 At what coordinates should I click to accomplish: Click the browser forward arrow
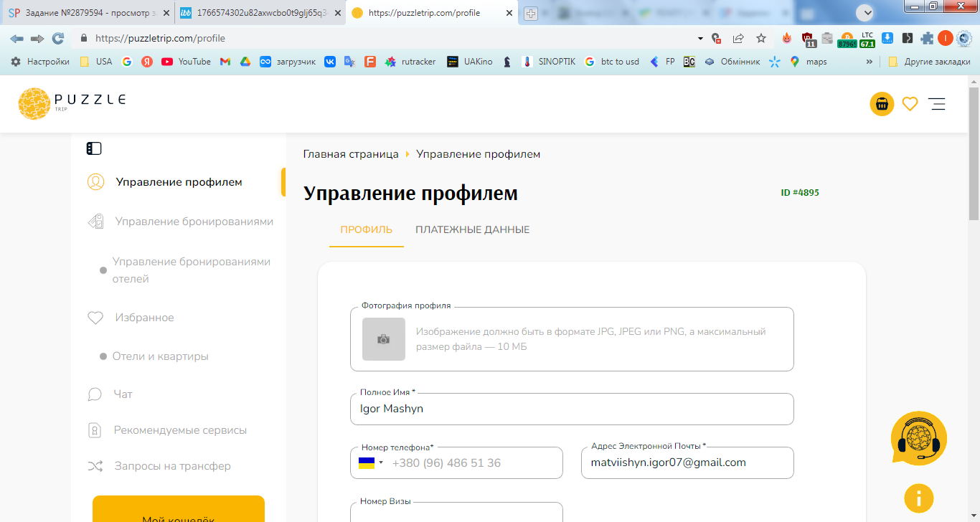click(37, 39)
